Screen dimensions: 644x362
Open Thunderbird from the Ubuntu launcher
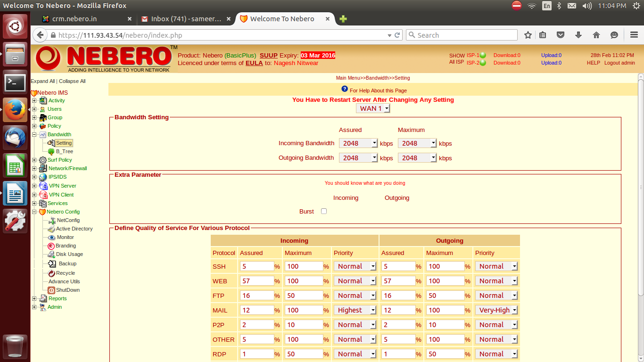[15, 138]
